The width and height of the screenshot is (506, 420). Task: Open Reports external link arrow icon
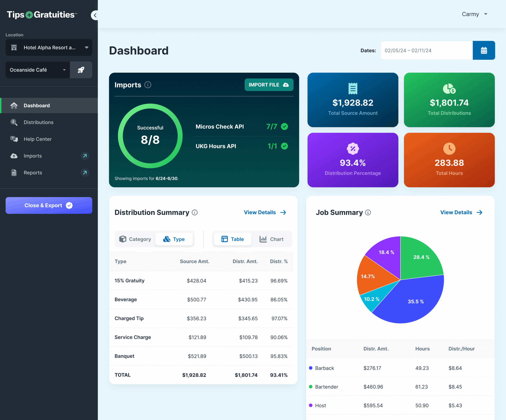tap(85, 173)
